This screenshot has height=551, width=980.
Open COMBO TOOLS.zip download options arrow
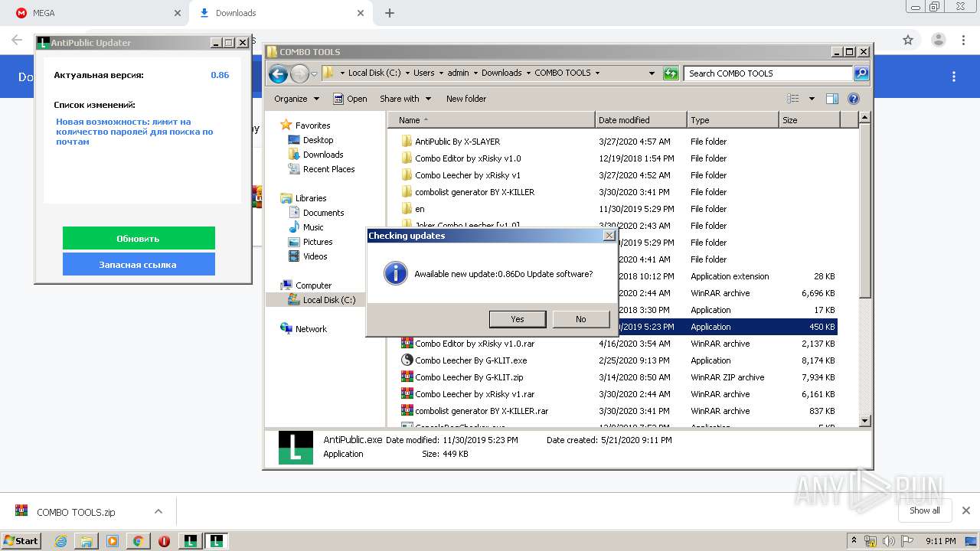(158, 511)
